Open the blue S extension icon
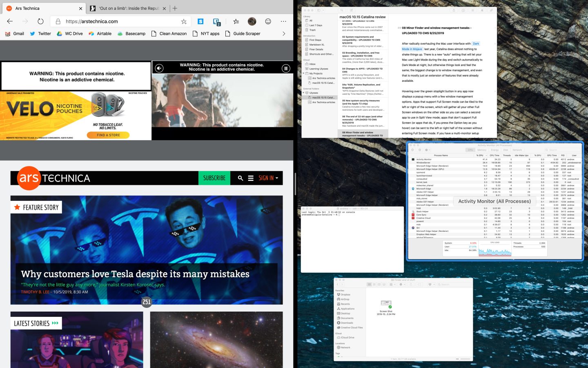Screen dimensions: 588x368 coord(200,21)
